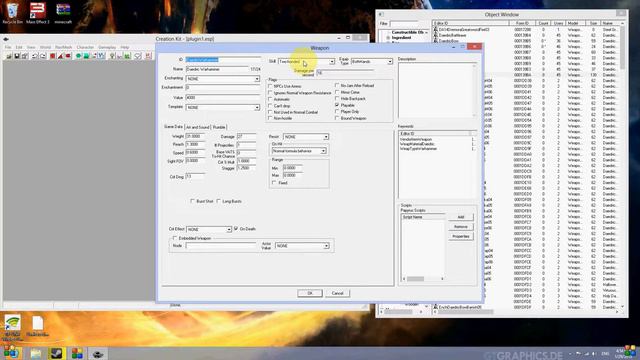This screenshot has width=640, height=360.
Task: Click the light bulb toolbar icon
Action: pos(112,56)
